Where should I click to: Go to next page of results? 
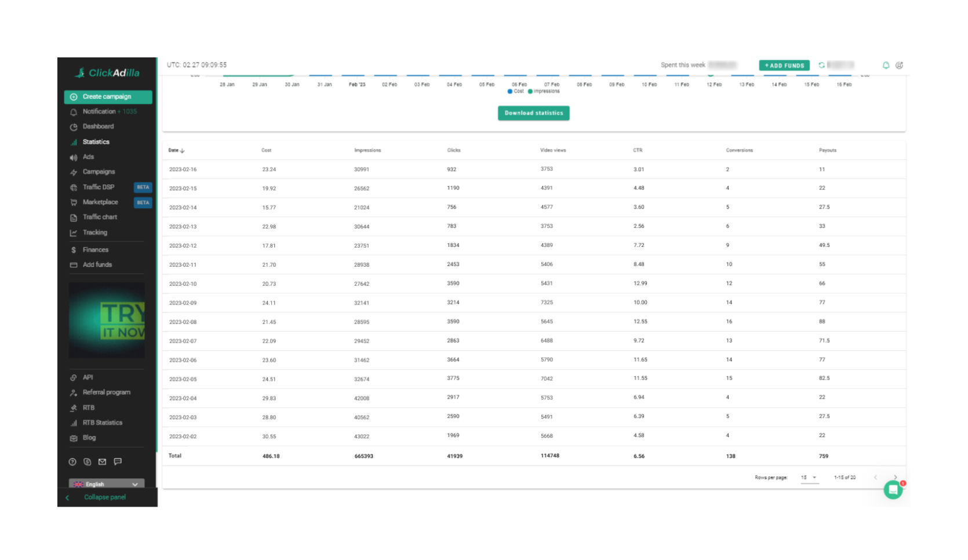pyautogui.click(x=895, y=477)
